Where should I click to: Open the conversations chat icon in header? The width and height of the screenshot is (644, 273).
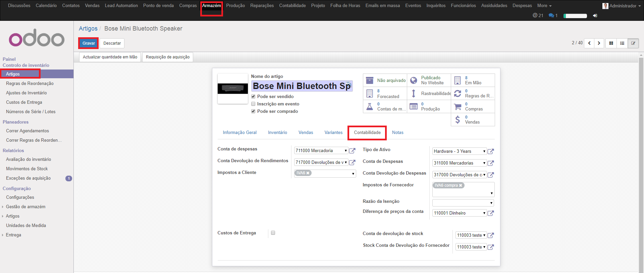(x=553, y=15)
